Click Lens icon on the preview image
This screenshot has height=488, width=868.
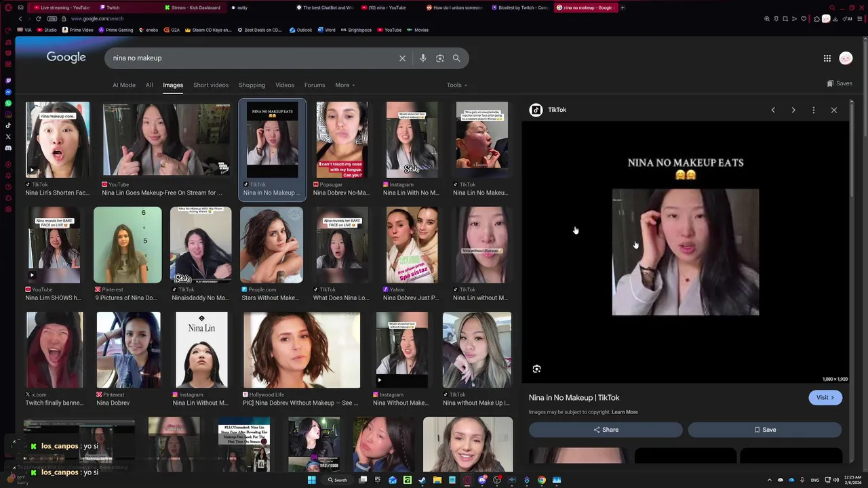536,369
